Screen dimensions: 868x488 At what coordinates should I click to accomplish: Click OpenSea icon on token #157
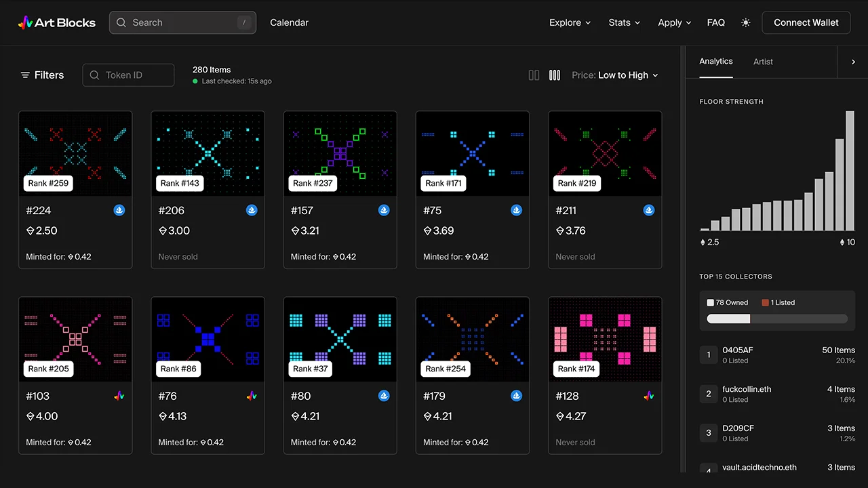[384, 211]
